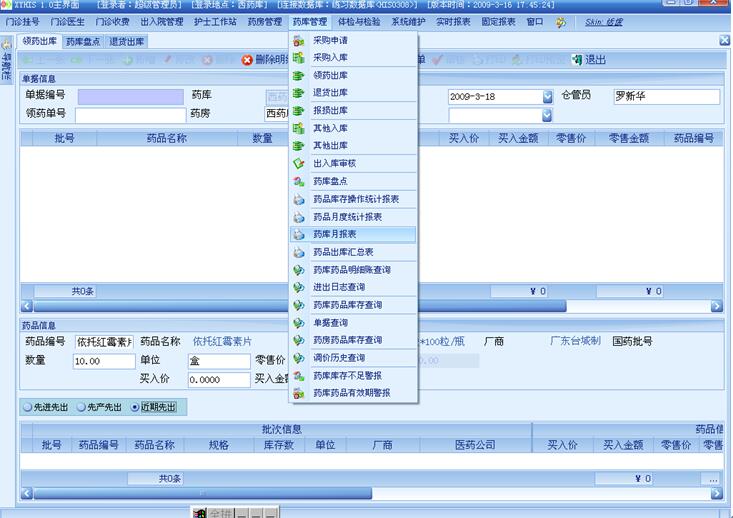Click the ellipsis button in batch totals row
The image size is (733, 518).
pos(712,479)
